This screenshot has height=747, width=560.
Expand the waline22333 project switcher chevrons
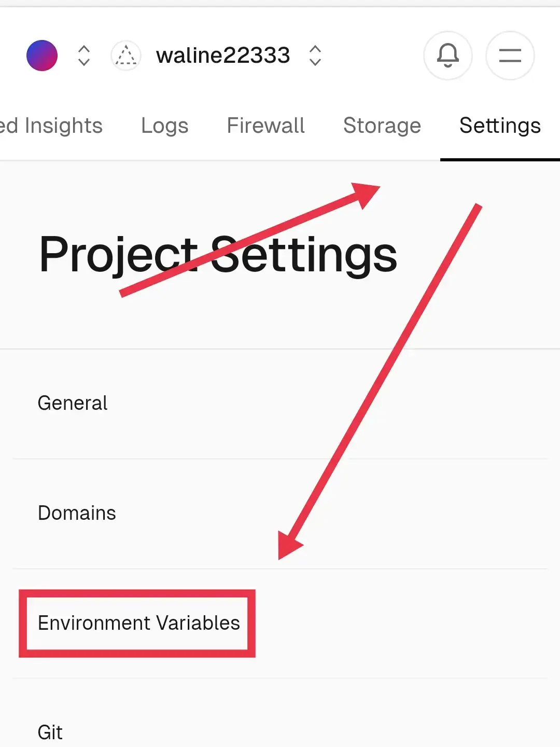(315, 56)
